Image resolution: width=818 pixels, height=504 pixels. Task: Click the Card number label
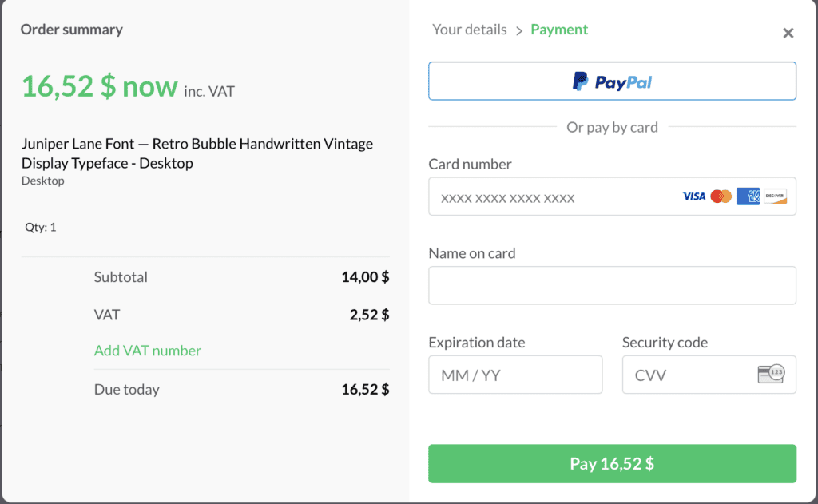point(470,165)
